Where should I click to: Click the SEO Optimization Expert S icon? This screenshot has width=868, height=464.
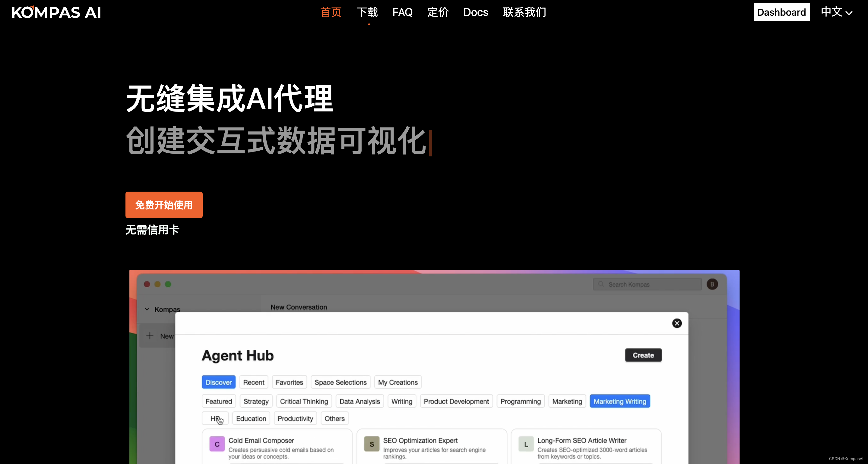(x=371, y=444)
